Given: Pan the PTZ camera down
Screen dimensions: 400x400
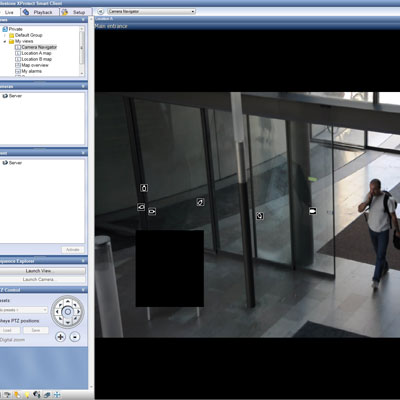Looking at the screenshot, I should pos(68,322).
